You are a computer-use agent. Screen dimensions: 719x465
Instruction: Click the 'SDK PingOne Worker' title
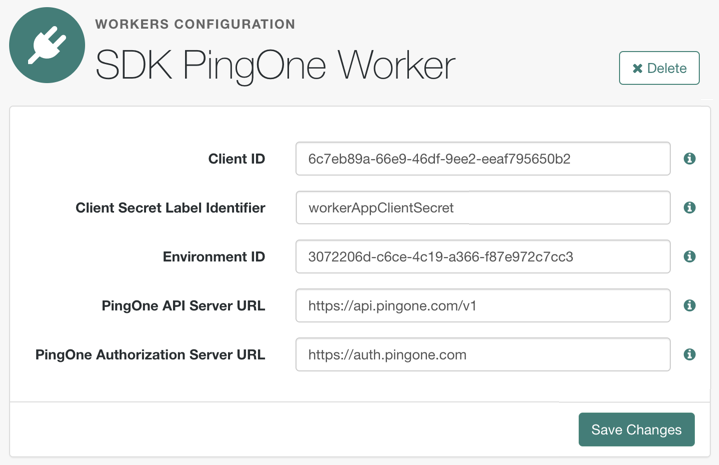click(275, 66)
